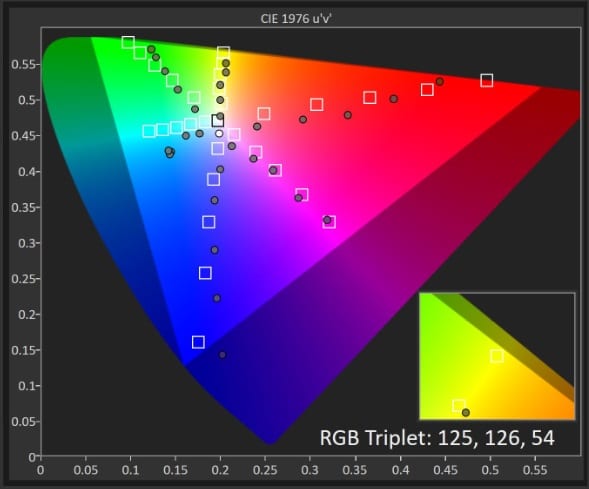Select the topmost yellow target square
The width and height of the screenshot is (589, 489).
[223, 53]
